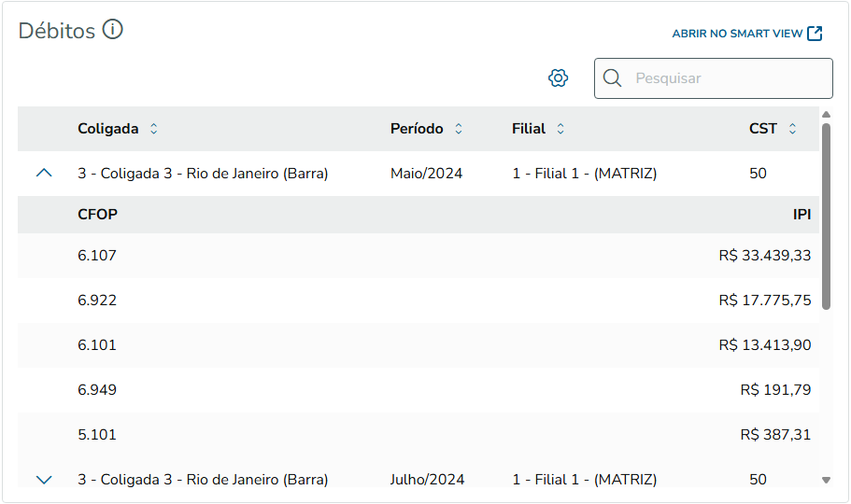Focus the Pesquisar search field
This screenshot has width=851, height=504.
729,78
